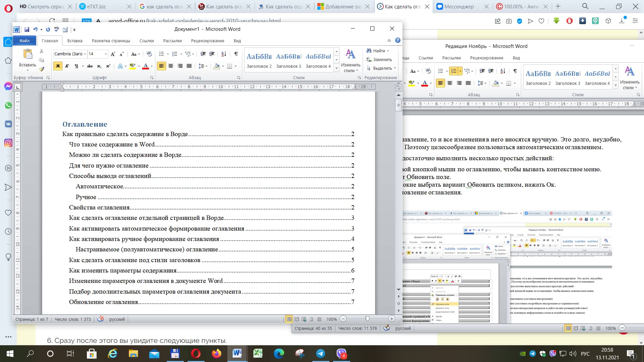The height and width of the screenshot is (362, 644).
Task: Toggle the paragraph marks (¶) display in Документ1
Action: (236, 54)
